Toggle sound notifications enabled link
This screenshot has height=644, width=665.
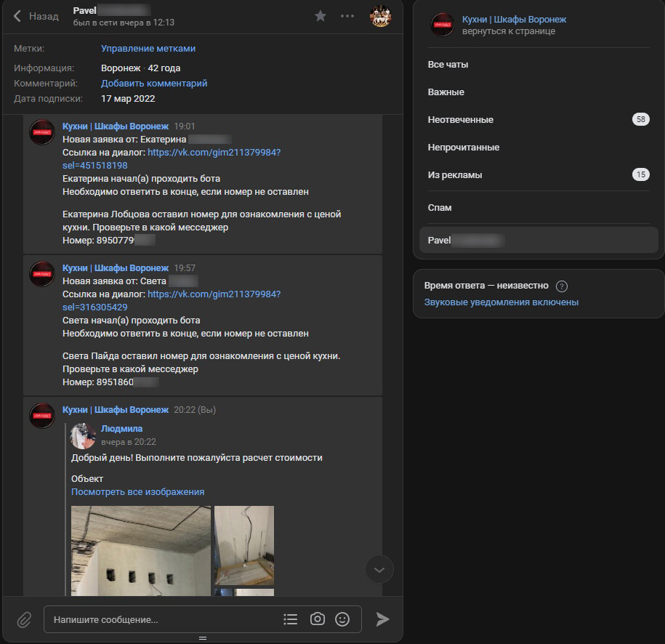501,302
